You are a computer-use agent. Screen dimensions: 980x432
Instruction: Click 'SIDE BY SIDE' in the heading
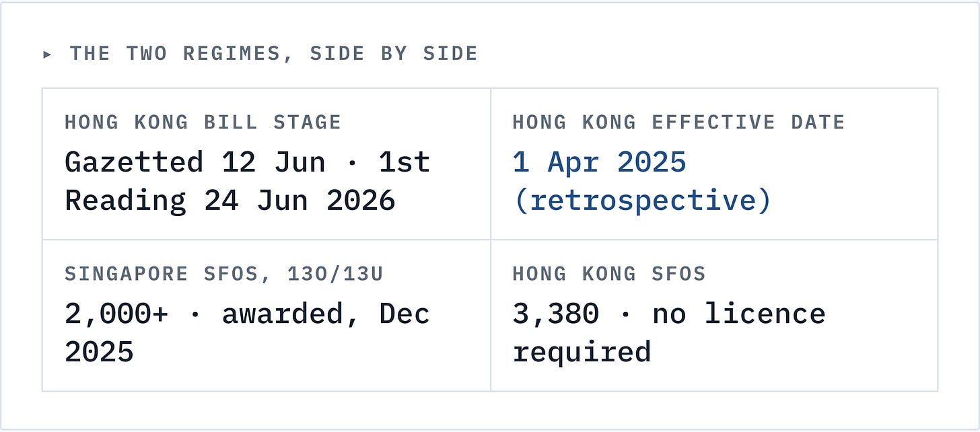(x=394, y=54)
